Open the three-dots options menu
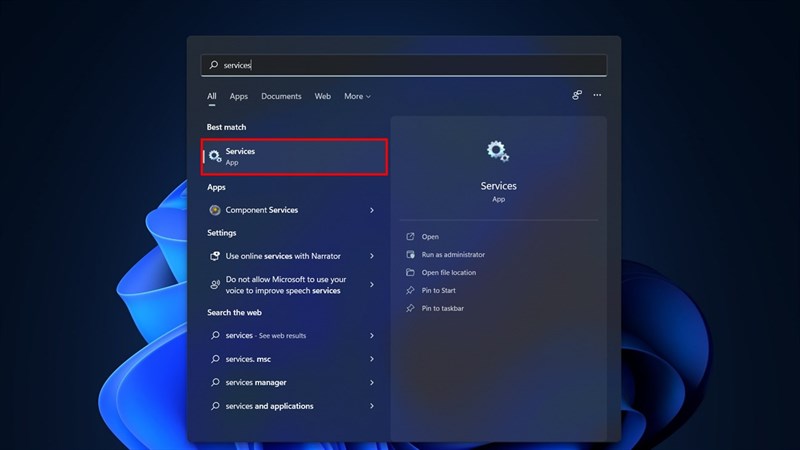 pyautogui.click(x=597, y=95)
